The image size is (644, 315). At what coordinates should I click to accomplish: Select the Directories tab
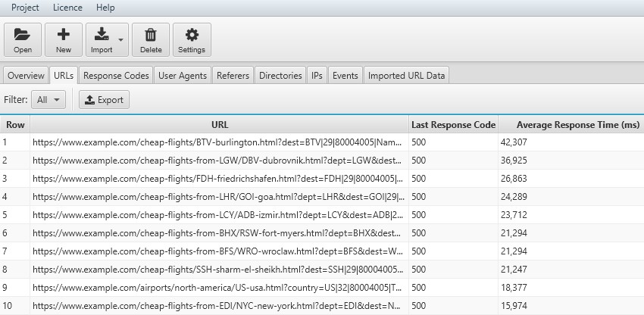tap(280, 76)
